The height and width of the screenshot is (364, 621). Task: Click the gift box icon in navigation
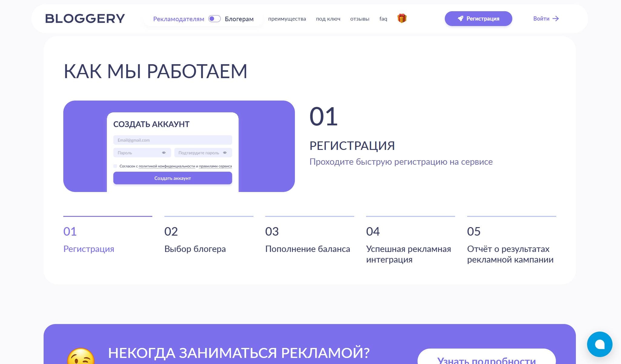click(x=402, y=18)
